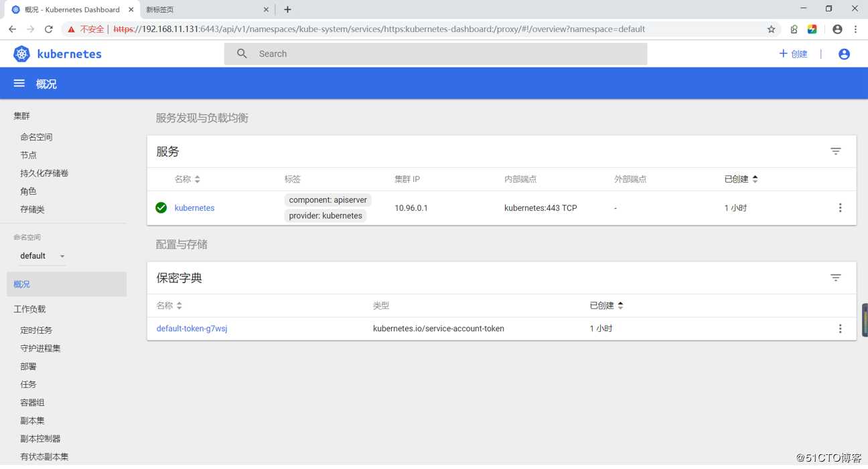Open 任务 in the sidebar
Screen dimensions: 868x469
tap(28, 384)
